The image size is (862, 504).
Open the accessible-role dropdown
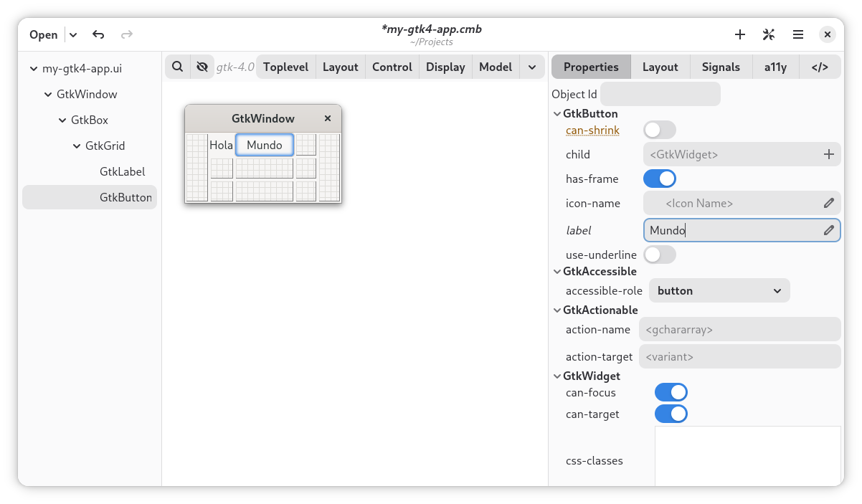coord(719,291)
